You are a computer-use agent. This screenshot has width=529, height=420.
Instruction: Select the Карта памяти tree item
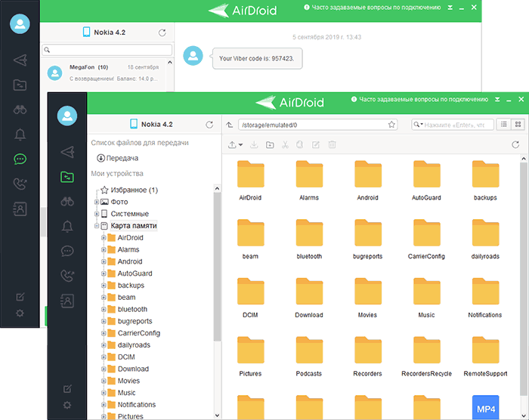134,226
